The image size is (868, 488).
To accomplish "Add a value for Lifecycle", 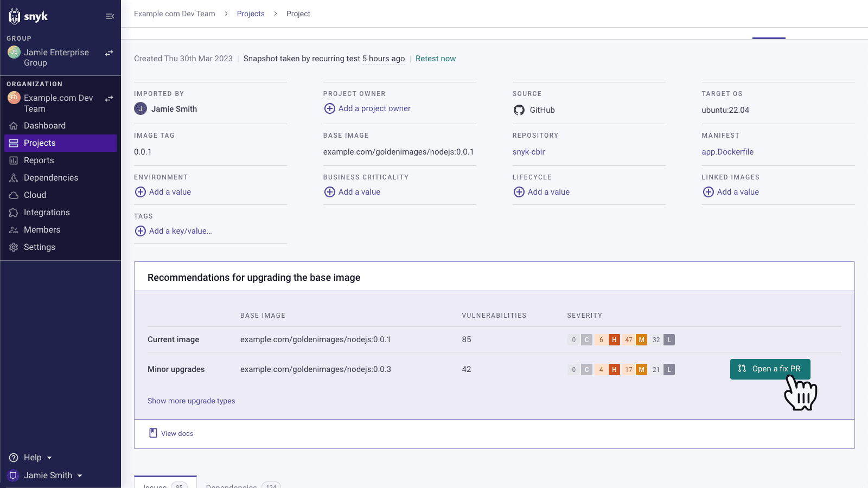I will [x=541, y=192].
